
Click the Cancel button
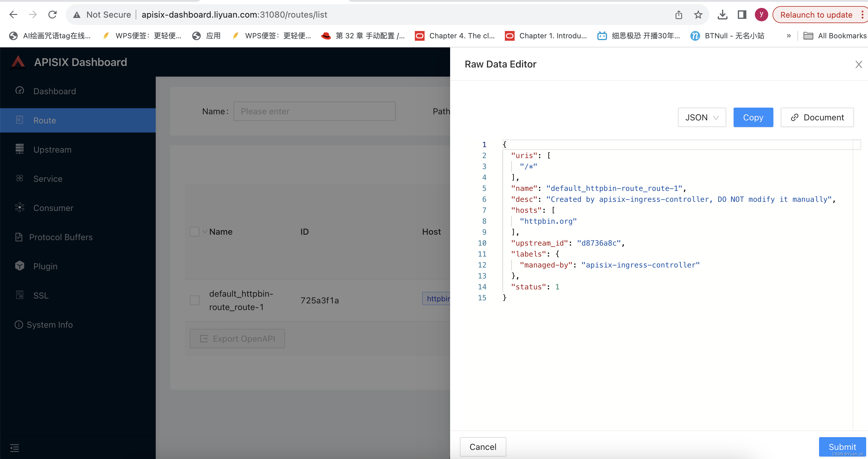[483, 447]
